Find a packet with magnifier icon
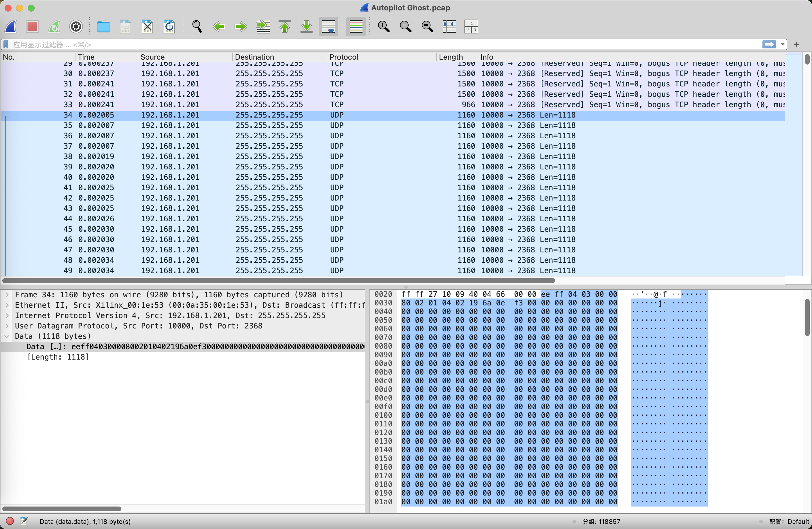This screenshot has height=529, width=812. click(x=197, y=26)
